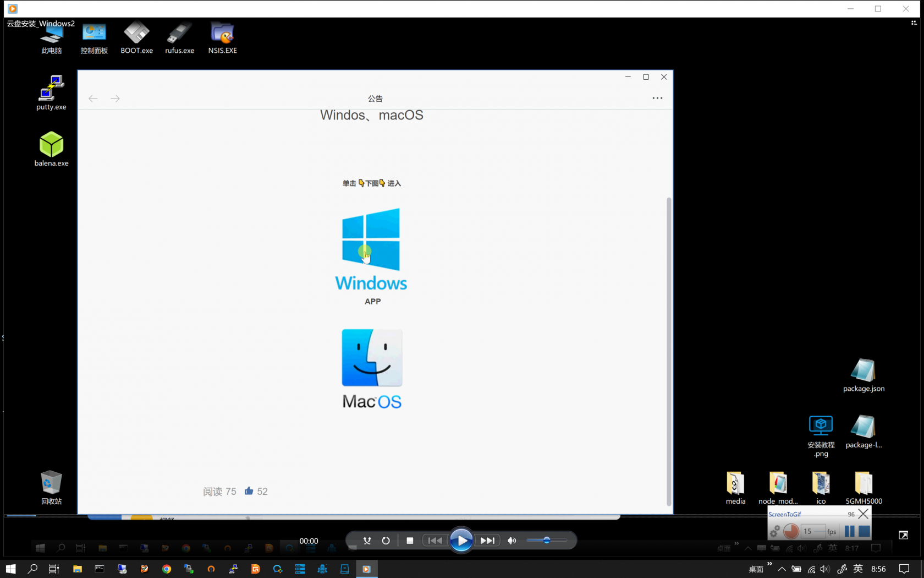924x578 pixels.
Task: Select the Media Player taskbar button
Action: click(x=367, y=569)
